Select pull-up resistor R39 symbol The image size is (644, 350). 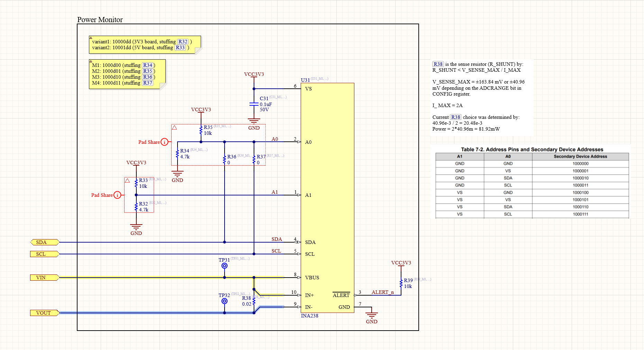click(x=401, y=283)
